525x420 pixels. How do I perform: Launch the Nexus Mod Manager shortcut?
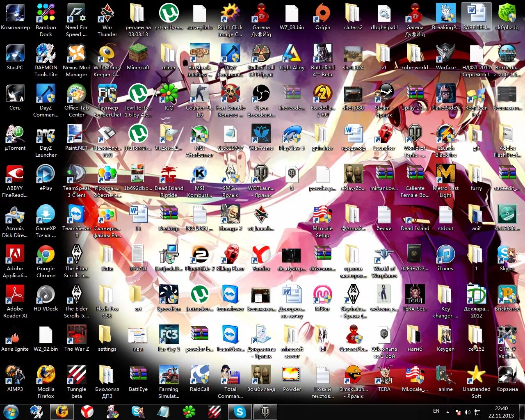pos(77,60)
